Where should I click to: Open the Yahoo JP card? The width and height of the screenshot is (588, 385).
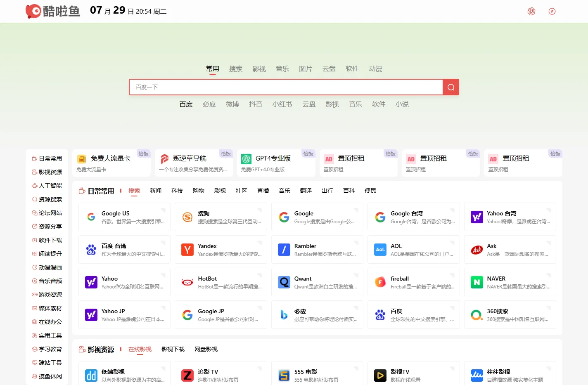click(x=124, y=315)
